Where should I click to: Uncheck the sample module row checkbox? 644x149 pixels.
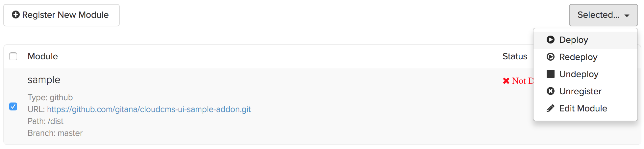tap(13, 106)
